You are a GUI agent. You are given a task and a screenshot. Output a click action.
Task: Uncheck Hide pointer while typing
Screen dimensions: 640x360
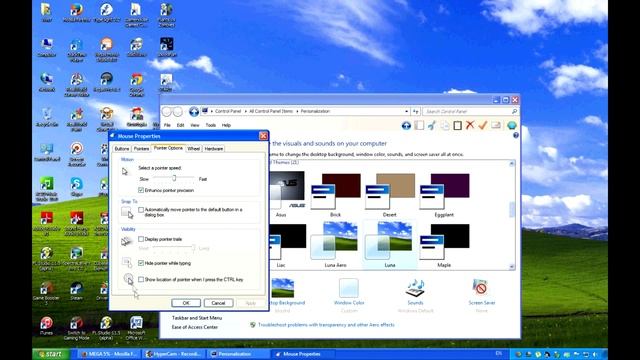[141, 263]
